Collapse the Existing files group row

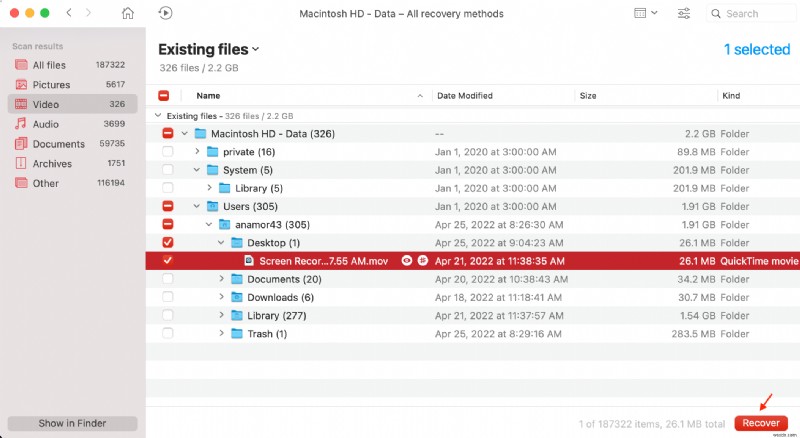tap(158, 116)
